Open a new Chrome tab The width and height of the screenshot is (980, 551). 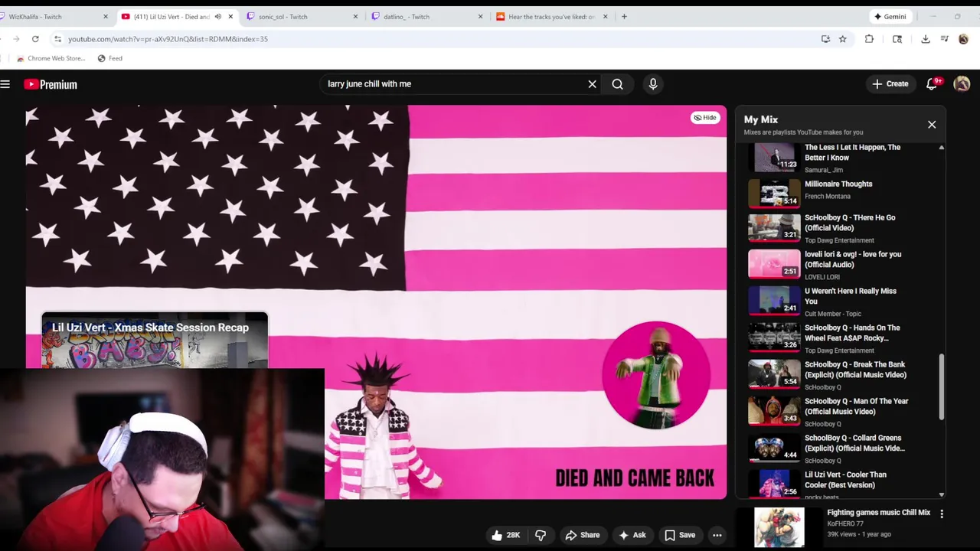pyautogui.click(x=624, y=16)
